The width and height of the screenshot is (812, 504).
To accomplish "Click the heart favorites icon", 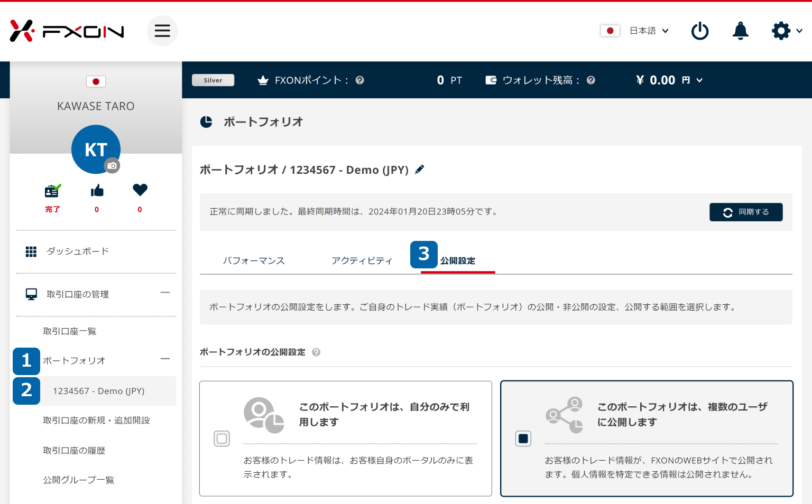I will coord(140,190).
